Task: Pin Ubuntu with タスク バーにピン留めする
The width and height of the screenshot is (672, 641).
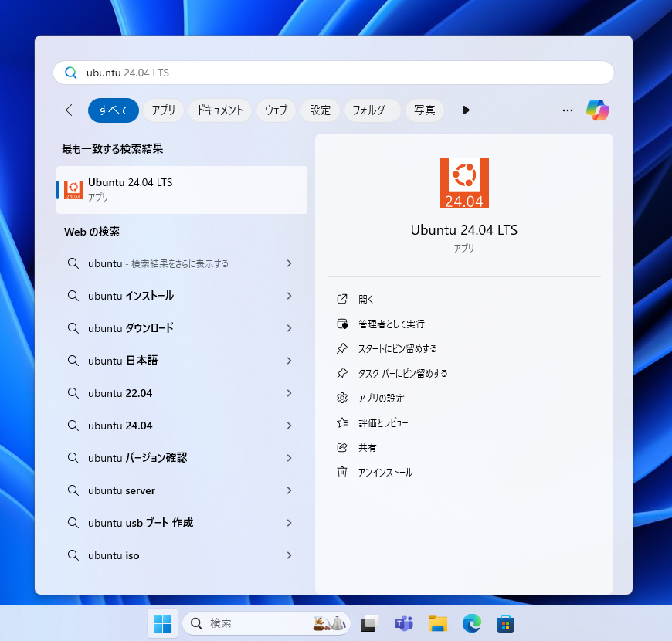Action: tap(403, 373)
